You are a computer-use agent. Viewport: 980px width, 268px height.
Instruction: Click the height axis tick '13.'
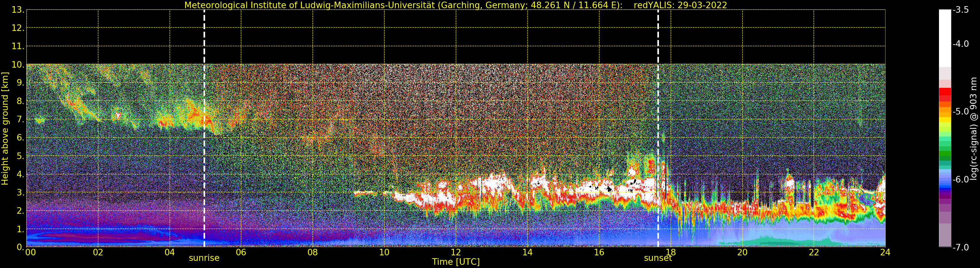click(18, 10)
